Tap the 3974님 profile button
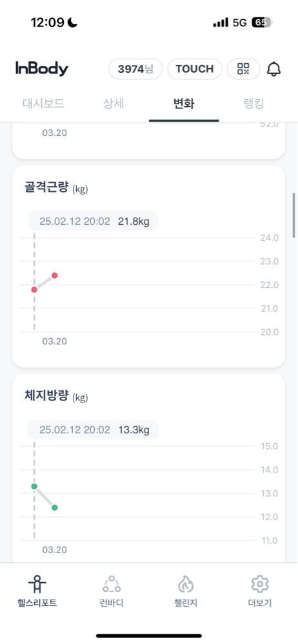This screenshot has height=644, width=298. 135,69
